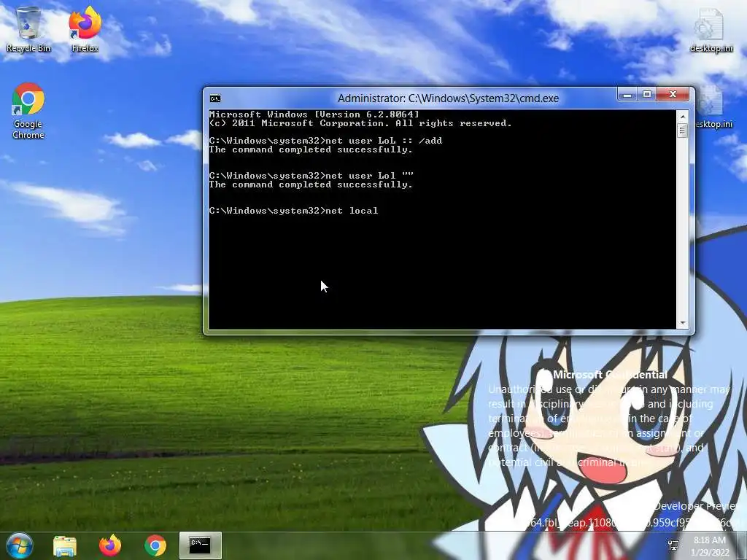Click the 'net user Lol ""' line

point(311,175)
